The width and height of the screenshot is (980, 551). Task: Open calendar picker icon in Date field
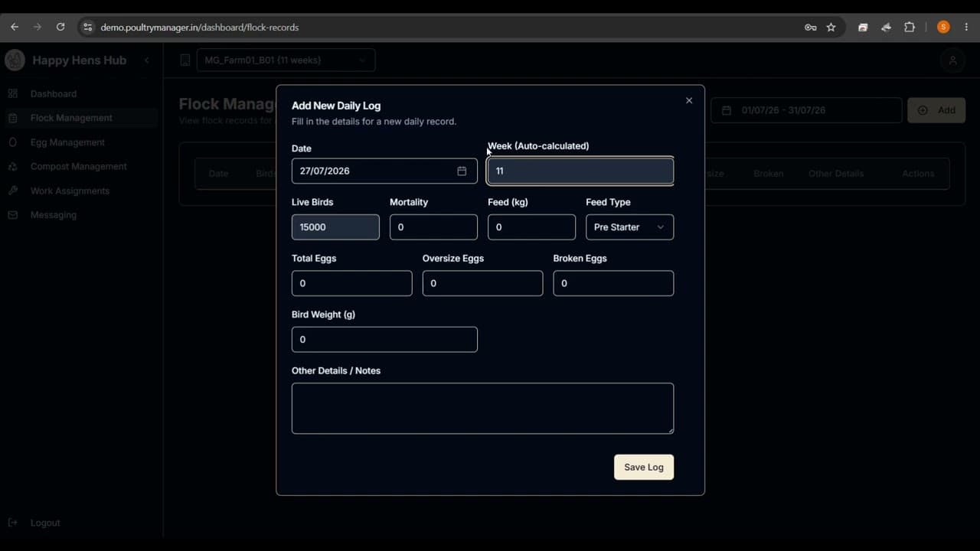tap(462, 171)
